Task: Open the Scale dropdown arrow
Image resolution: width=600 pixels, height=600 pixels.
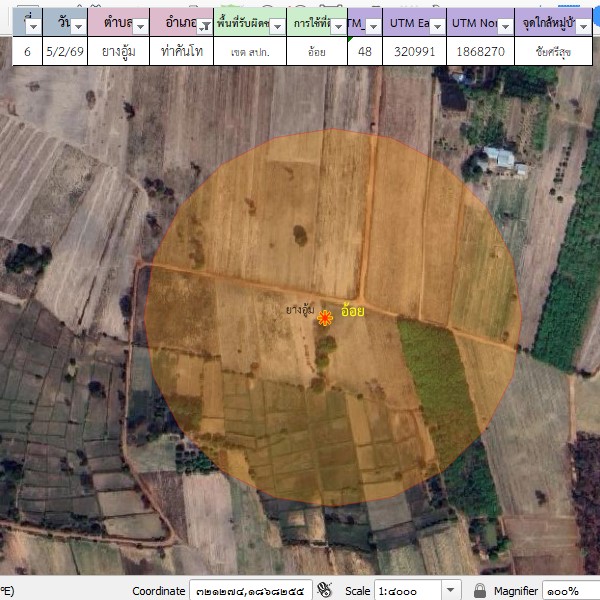Action: (x=450, y=590)
